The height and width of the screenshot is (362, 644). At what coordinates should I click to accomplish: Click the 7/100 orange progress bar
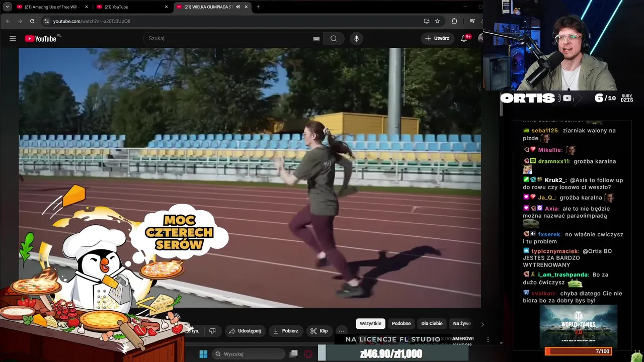point(578,351)
